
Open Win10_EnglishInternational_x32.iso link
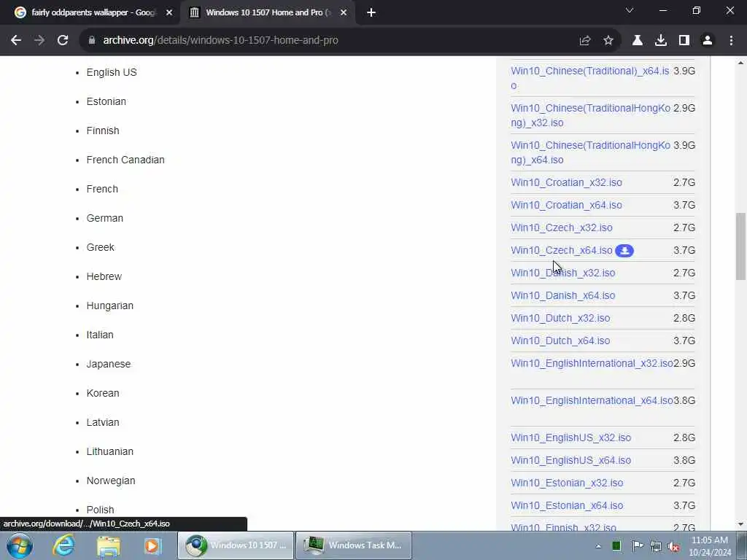592,363
